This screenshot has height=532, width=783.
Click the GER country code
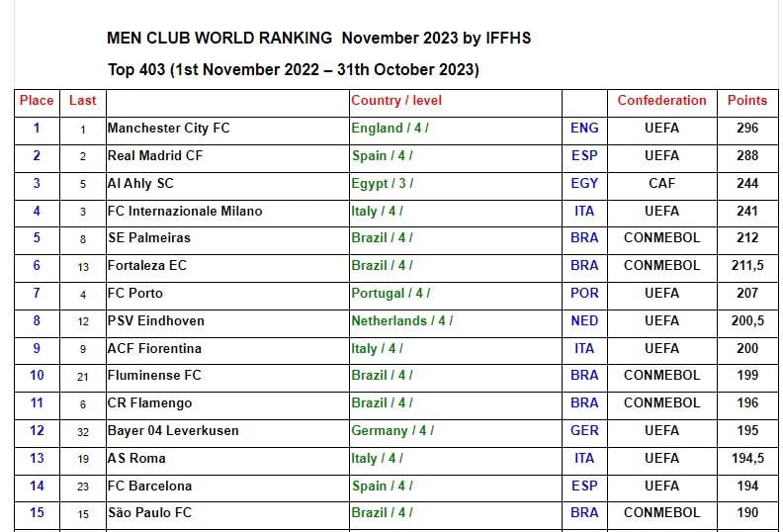[x=584, y=430]
